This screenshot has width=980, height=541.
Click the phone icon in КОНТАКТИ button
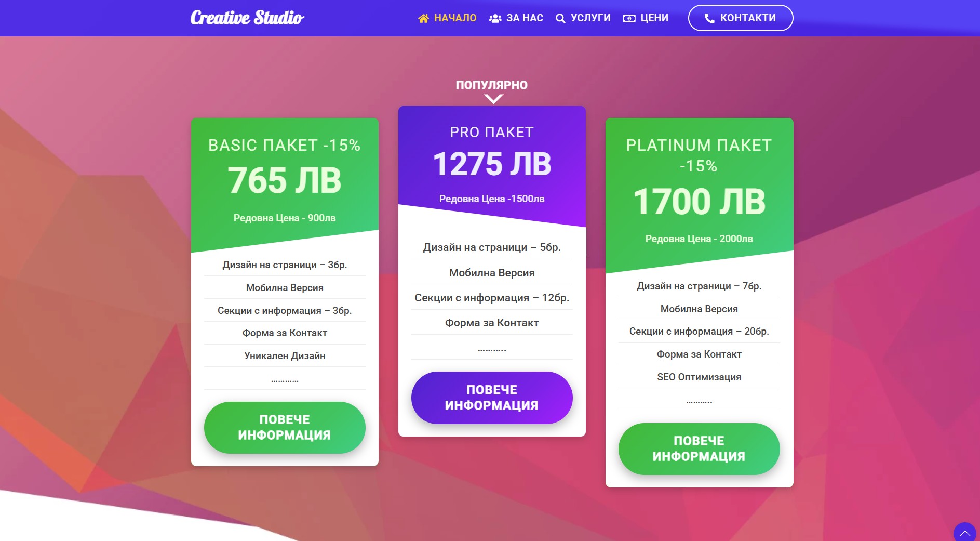coord(709,18)
